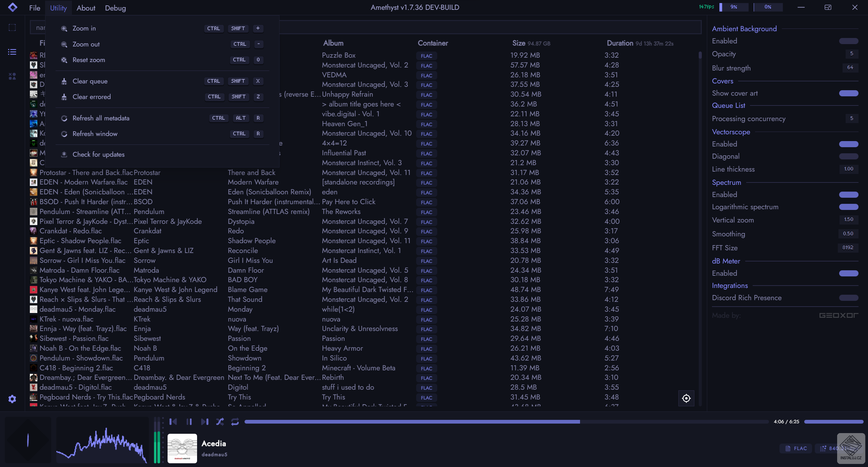Click the Amethyst diamond logo icon
This screenshot has width=868, height=467.
point(13,7)
